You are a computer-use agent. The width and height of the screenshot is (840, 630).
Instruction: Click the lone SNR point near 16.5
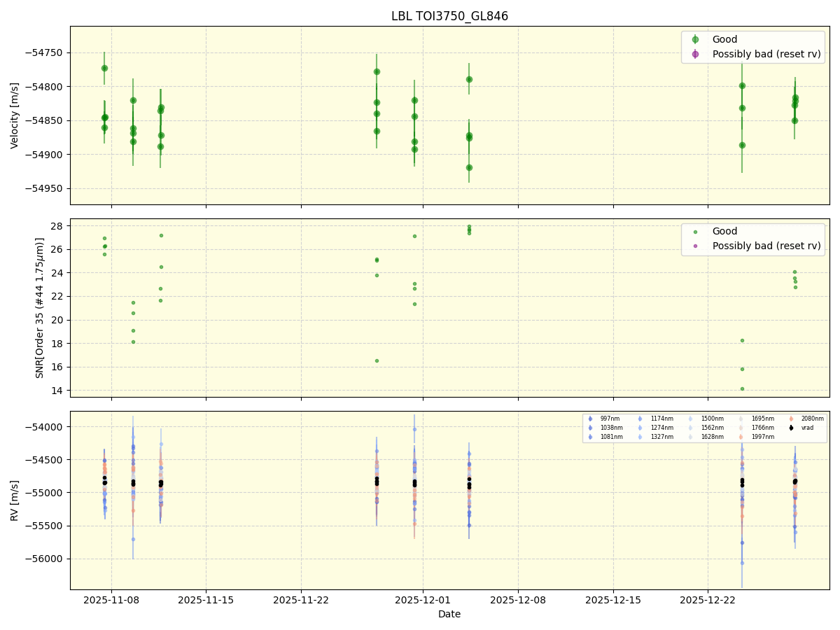pyautogui.click(x=377, y=360)
